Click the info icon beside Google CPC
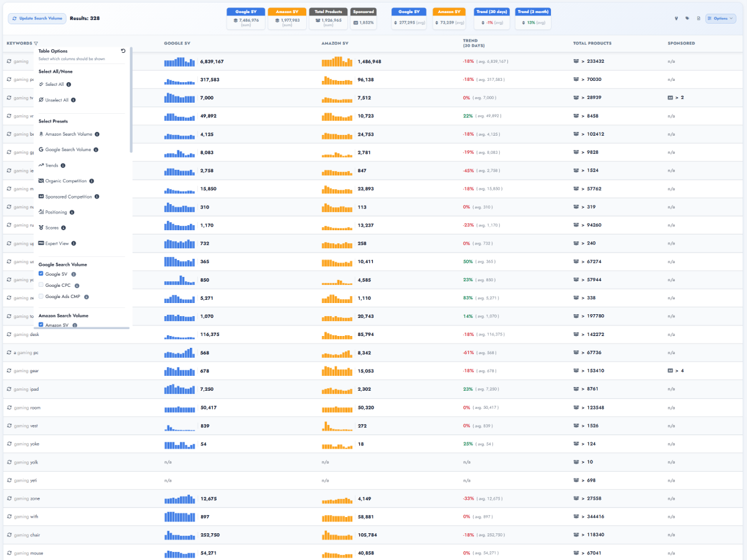Image resolution: width=747 pixels, height=560 pixels. coord(77,286)
